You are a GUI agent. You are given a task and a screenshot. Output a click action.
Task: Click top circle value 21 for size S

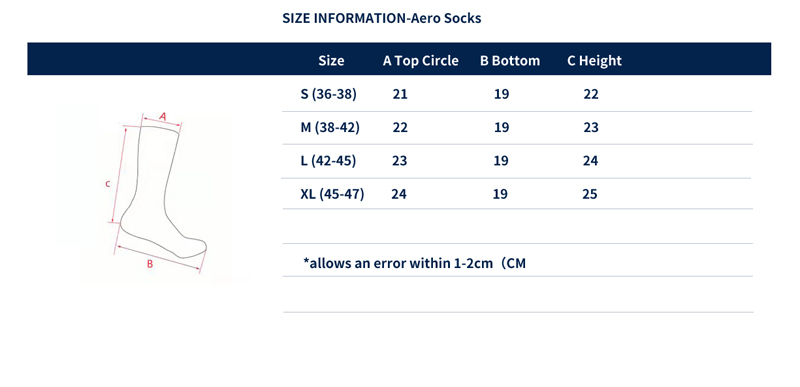400,94
